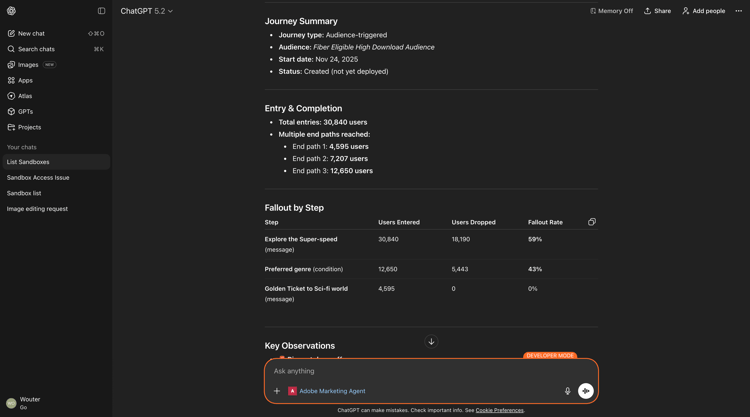Copy the Fallout by Step table
Screen dimensions: 750x417
(x=592, y=222)
